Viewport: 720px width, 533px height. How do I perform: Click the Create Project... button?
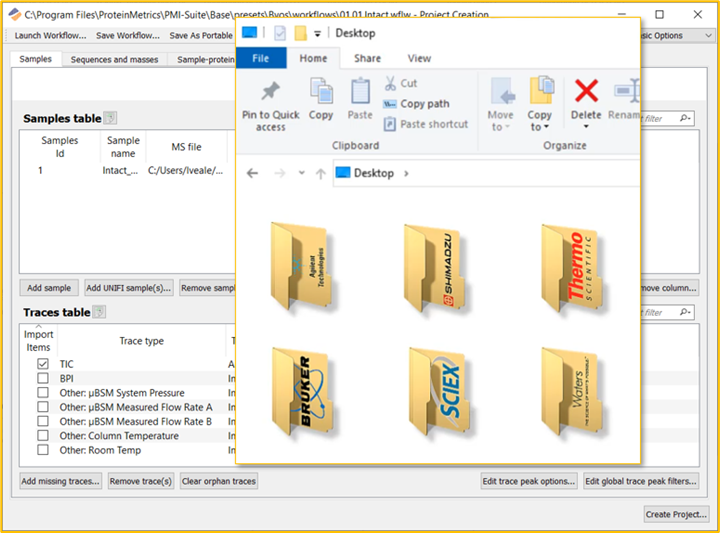click(677, 514)
